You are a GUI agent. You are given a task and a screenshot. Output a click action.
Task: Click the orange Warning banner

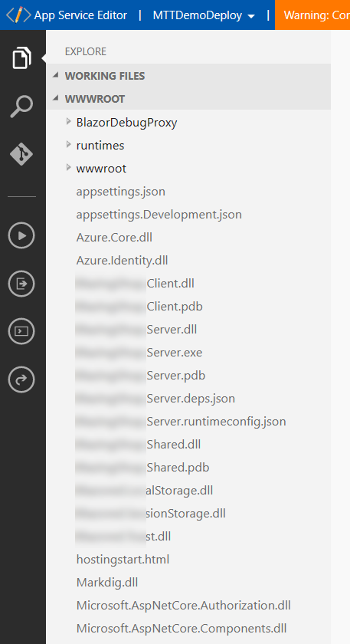pyautogui.click(x=312, y=15)
